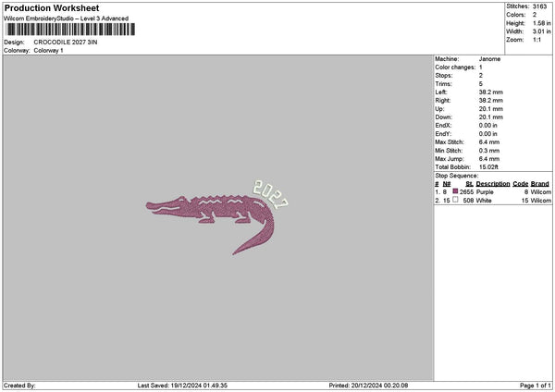Click the Created By label
Viewport: 555px width, 392px height.
(19, 386)
